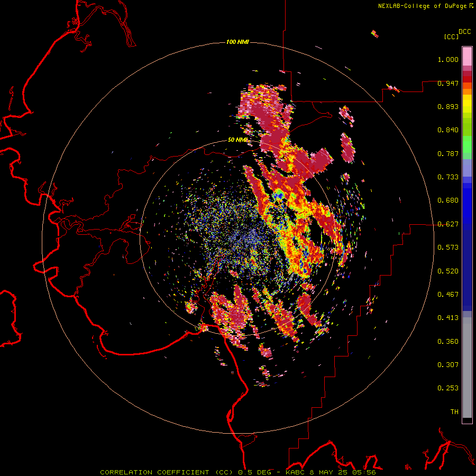Screen dimensions: 476x476
Task: Click the 0.520 color scale label
Action: [448, 271]
